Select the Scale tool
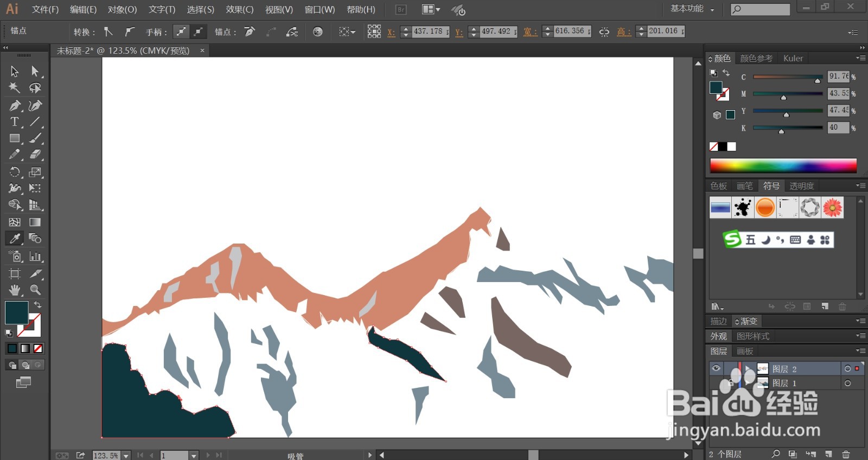This screenshot has width=868, height=460. tap(35, 172)
